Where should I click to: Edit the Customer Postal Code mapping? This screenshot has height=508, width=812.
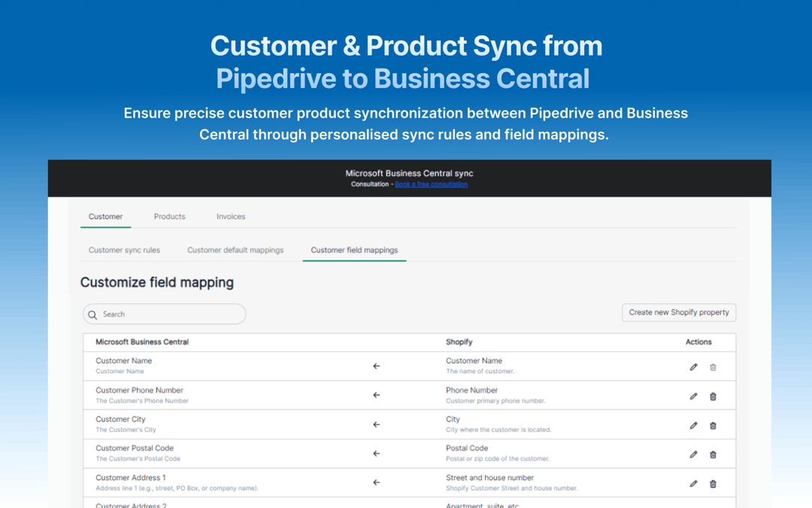[x=693, y=454]
